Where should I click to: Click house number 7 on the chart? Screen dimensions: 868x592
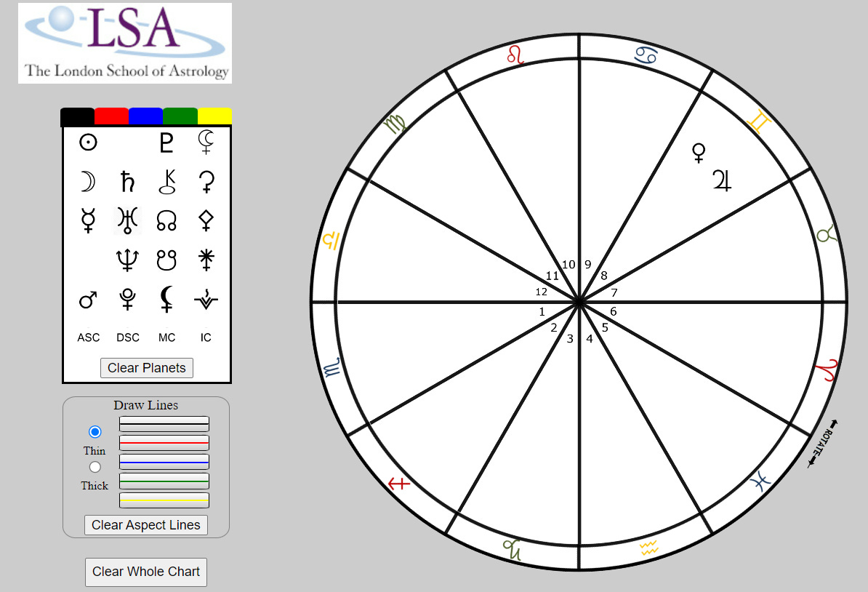click(614, 292)
